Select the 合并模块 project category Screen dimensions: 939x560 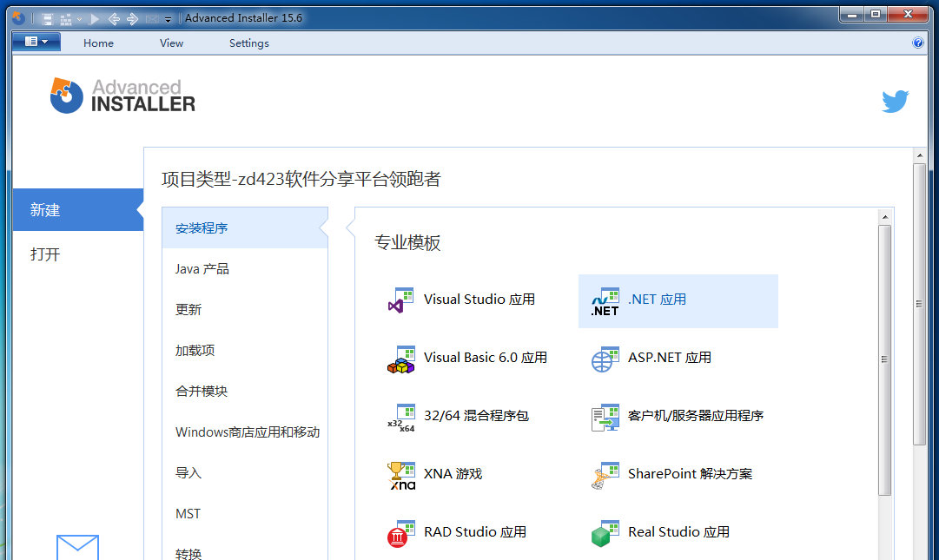coord(245,391)
